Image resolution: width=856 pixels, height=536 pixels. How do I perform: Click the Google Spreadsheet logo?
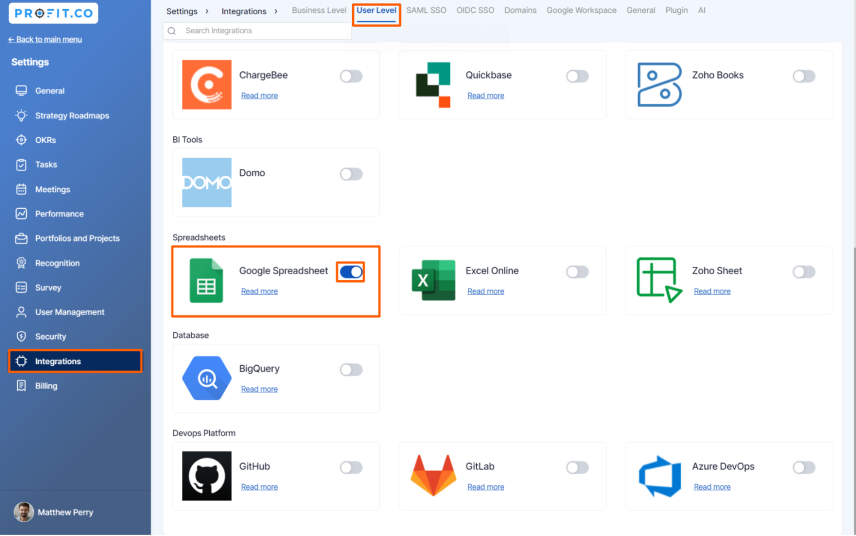pos(206,281)
